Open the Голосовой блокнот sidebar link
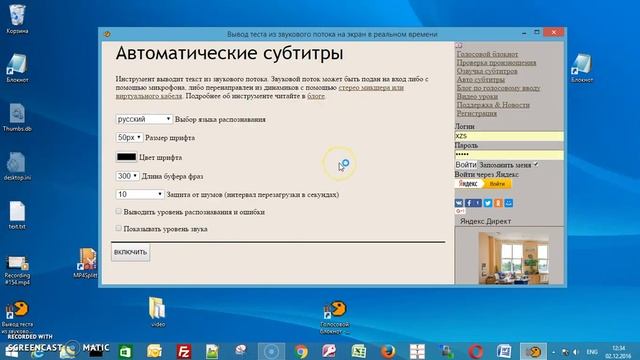Screen dimensions: 640x360 [487, 54]
